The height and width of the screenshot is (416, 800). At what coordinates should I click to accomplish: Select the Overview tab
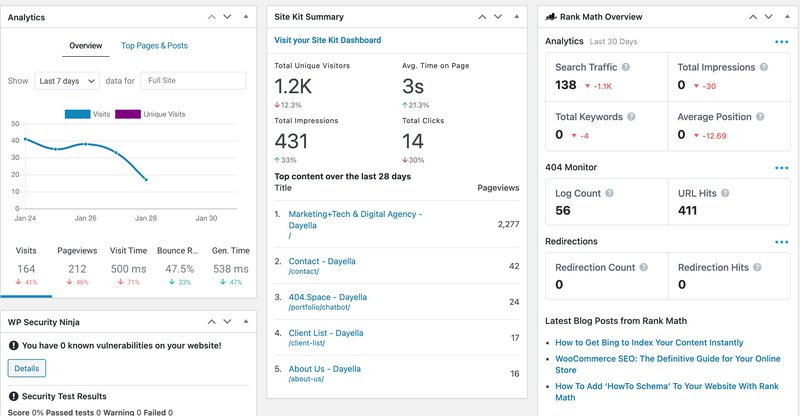(86, 45)
